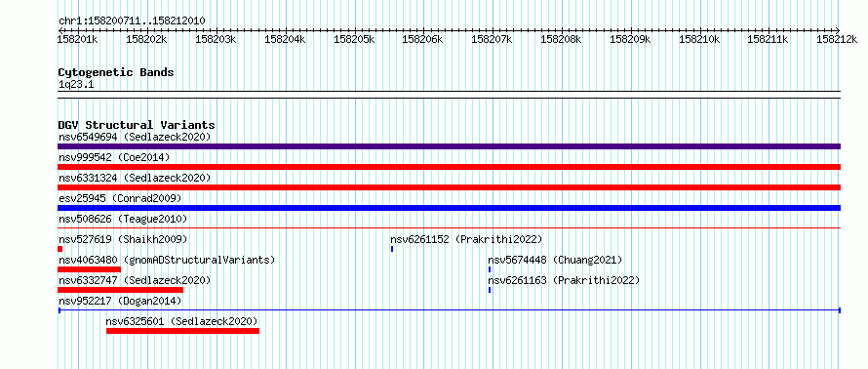
Task: Click the 158205k ruler position
Action: tap(354, 39)
